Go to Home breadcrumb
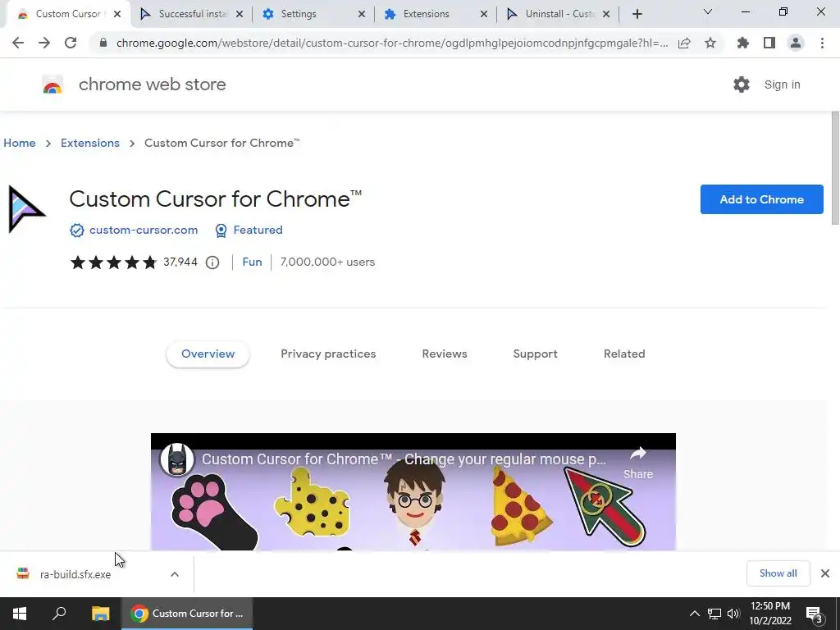840x630 pixels. [x=20, y=143]
